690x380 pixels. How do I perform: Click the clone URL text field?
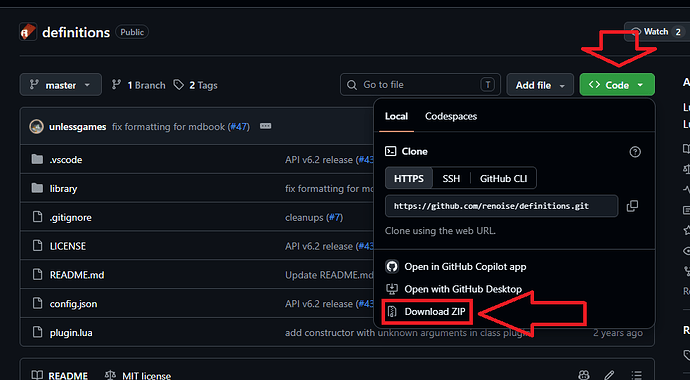tap(501, 206)
